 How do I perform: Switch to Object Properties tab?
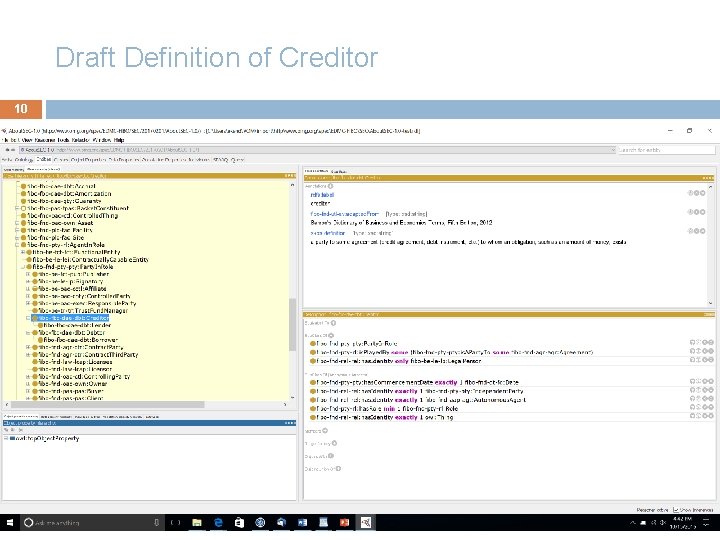(88, 160)
